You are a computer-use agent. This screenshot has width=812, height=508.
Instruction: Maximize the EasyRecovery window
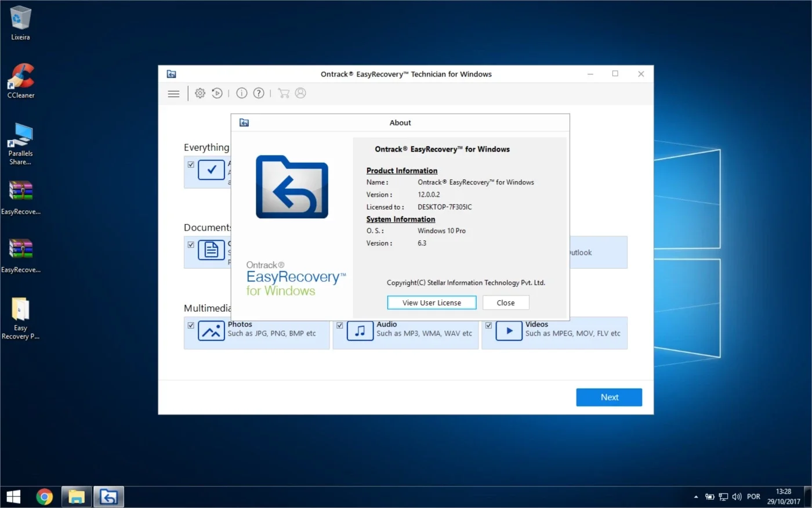615,74
